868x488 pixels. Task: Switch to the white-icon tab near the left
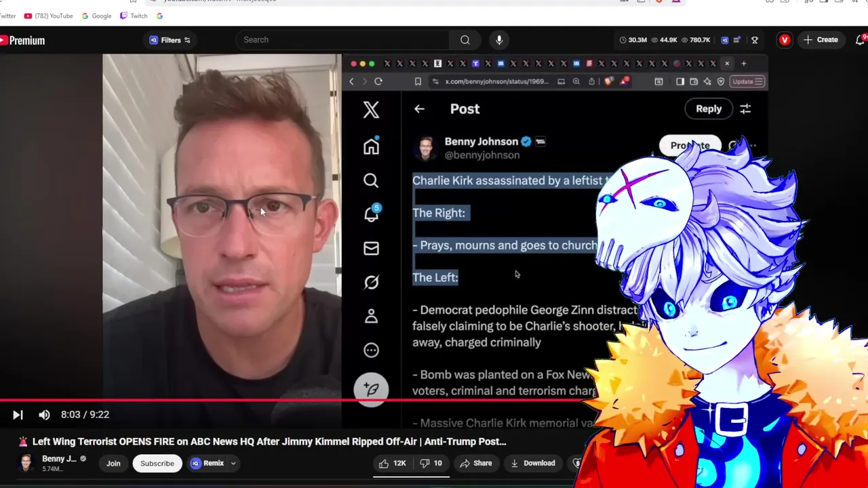437,64
